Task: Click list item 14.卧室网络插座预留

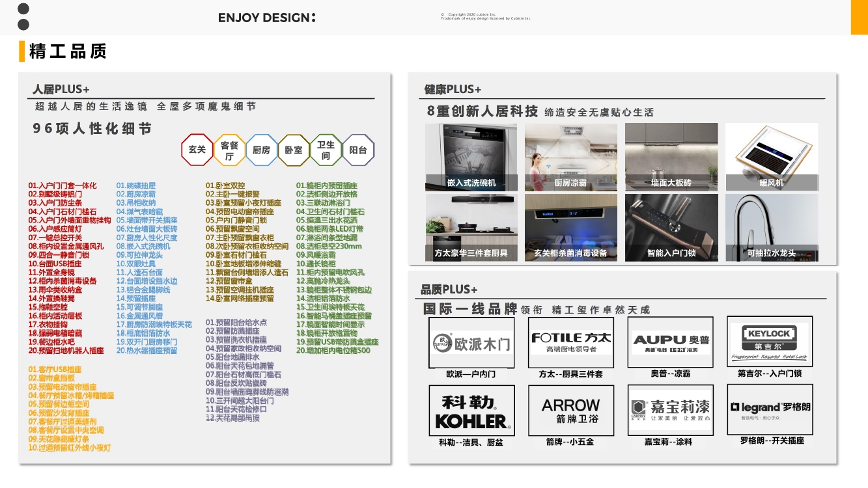Action: 240,299
